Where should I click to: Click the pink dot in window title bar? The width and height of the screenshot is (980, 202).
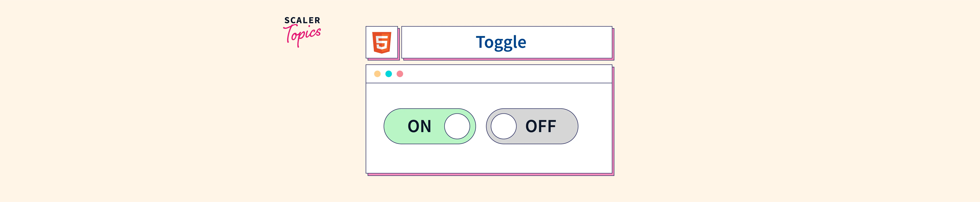[x=400, y=74]
